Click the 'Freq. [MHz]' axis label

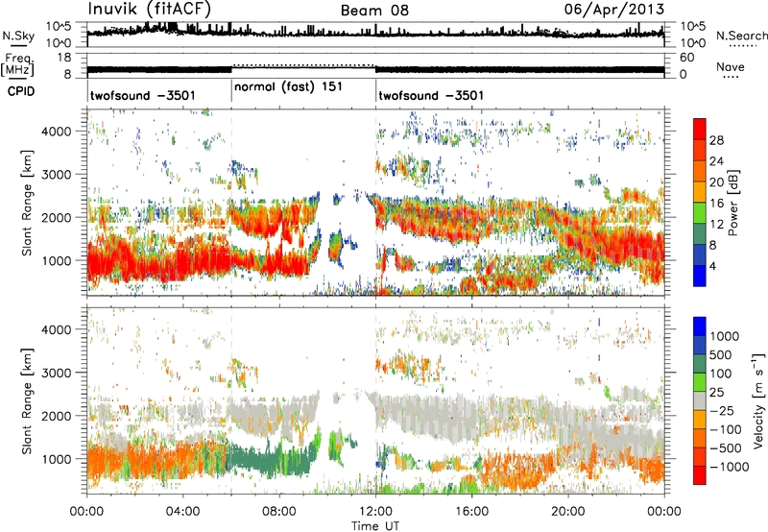[17, 65]
